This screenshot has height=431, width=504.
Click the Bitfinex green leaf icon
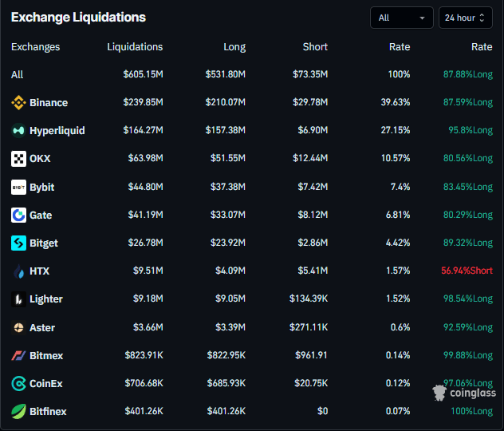(x=18, y=411)
